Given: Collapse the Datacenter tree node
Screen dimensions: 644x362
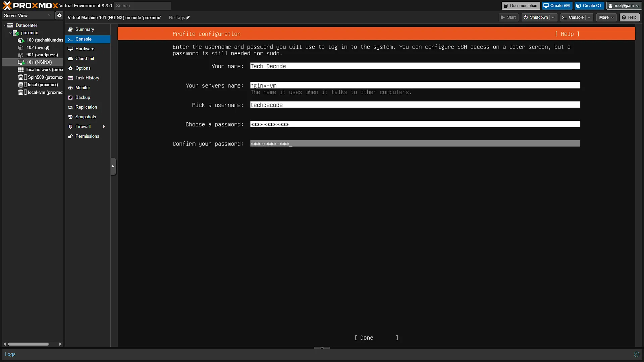Looking at the screenshot, I should pyautogui.click(x=5, y=25).
